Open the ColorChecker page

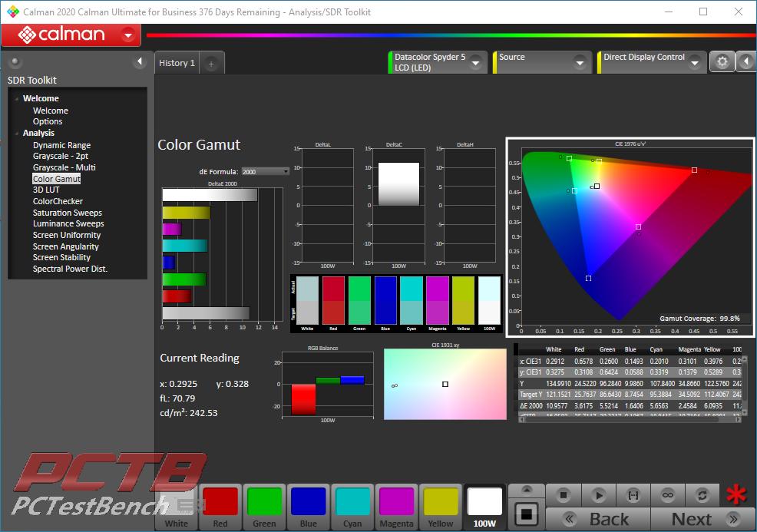pyautogui.click(x=58, y=201)
